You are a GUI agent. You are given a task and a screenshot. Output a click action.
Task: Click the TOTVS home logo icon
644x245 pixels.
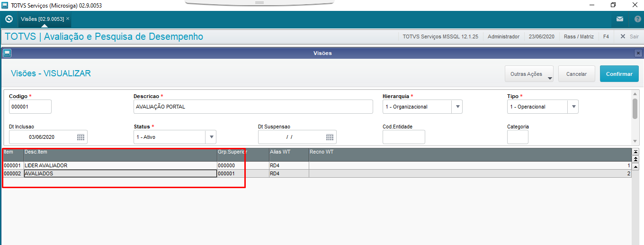[9, 19]
